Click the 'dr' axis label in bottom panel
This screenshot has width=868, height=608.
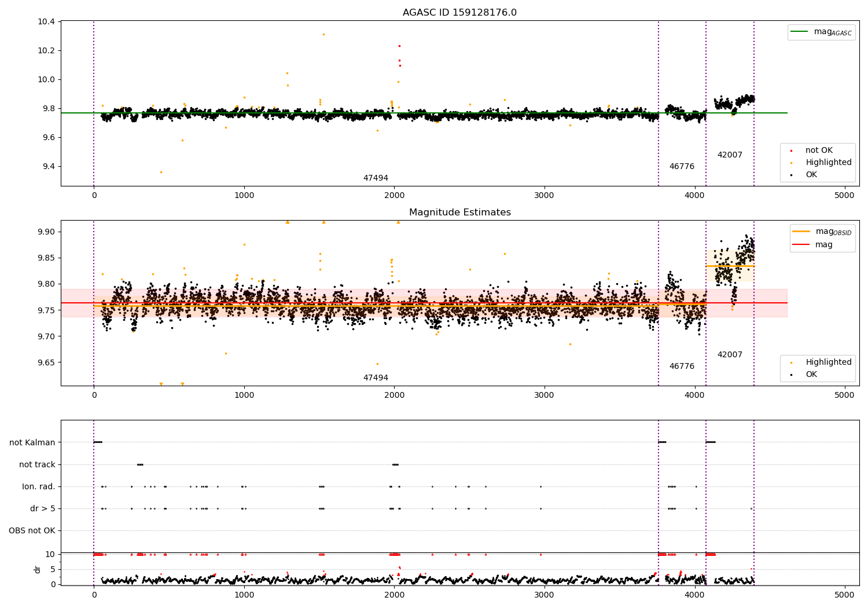tap(38, 569)
